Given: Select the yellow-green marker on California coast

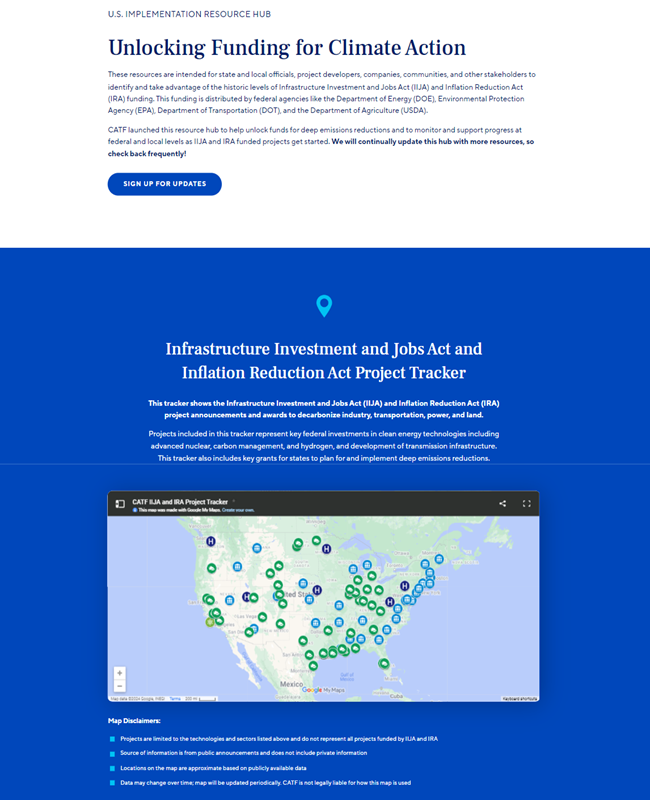Looking at the screenshot, I should coord(210,622).
